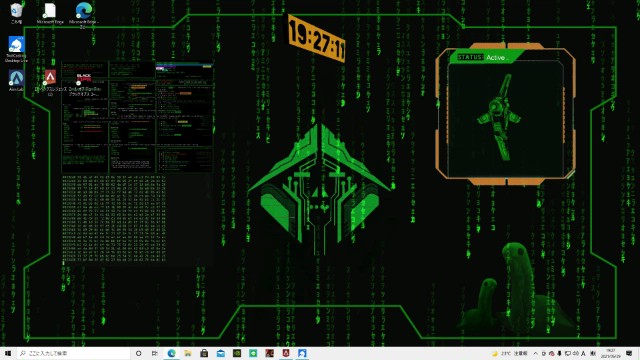The height and width of the screenshot is (360, 640).
Task: Switch the IME input mode indicator A
Action: 583,353
